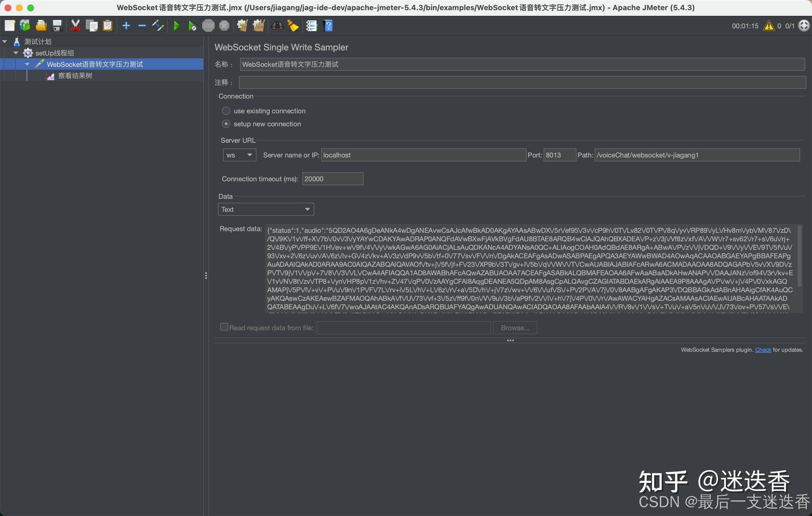This screenshot has width=812, height=516.
Task: Select use existing connection radio
Action: coord(226,111)
